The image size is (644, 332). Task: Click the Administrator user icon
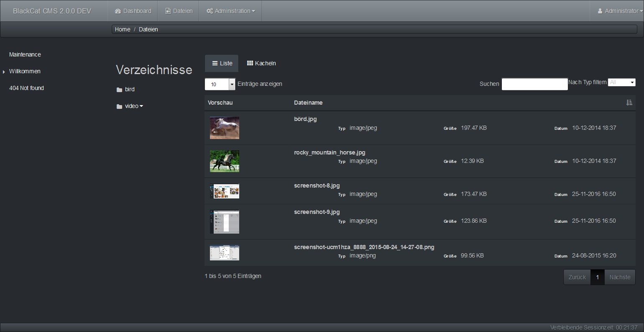[600, 11]
